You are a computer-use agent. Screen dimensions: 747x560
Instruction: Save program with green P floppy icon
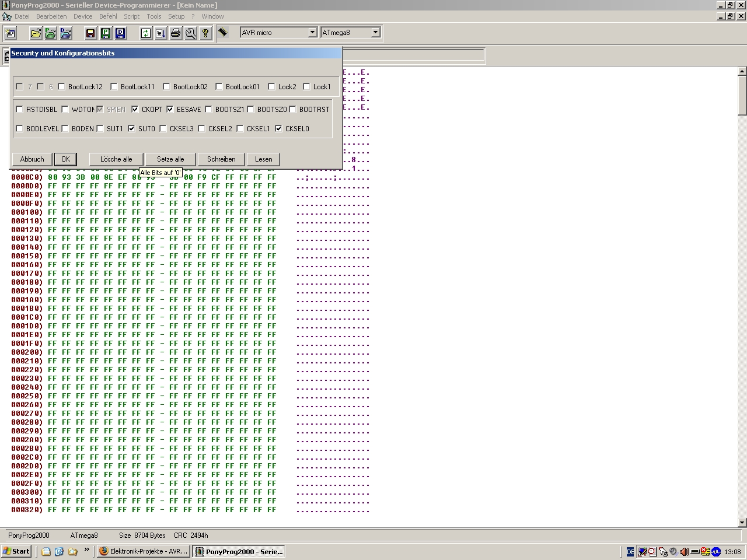coord(106,33)
